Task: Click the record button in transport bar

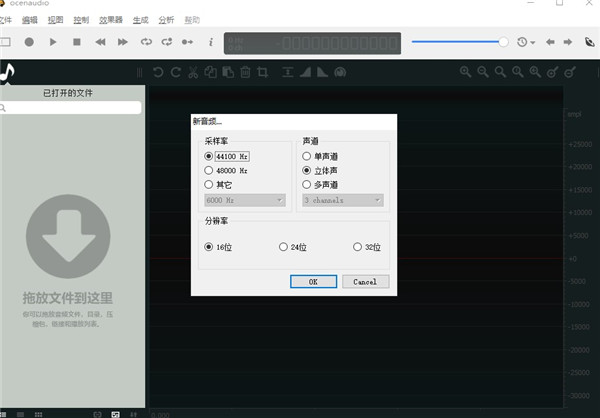Action: [29, 42]
